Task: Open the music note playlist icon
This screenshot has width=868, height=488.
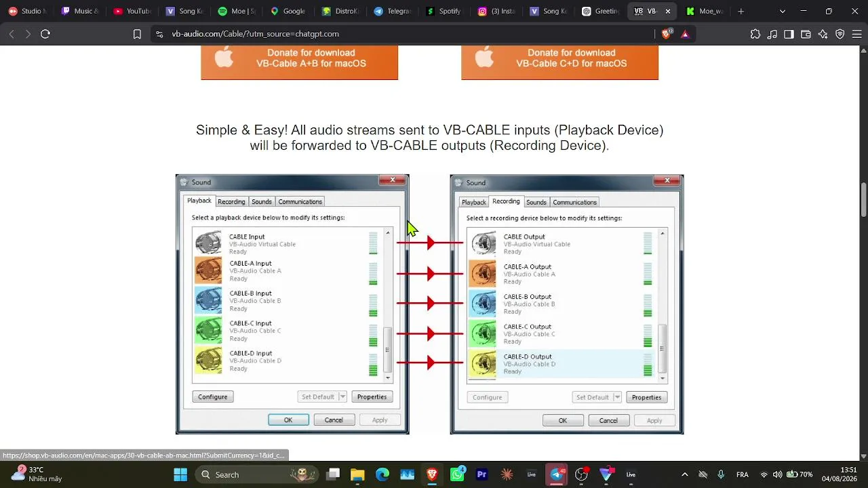Action: (772, 34)
